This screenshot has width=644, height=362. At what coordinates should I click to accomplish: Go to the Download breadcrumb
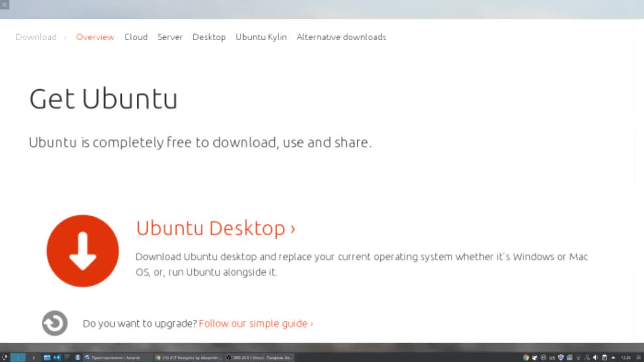tap(36, 37)
